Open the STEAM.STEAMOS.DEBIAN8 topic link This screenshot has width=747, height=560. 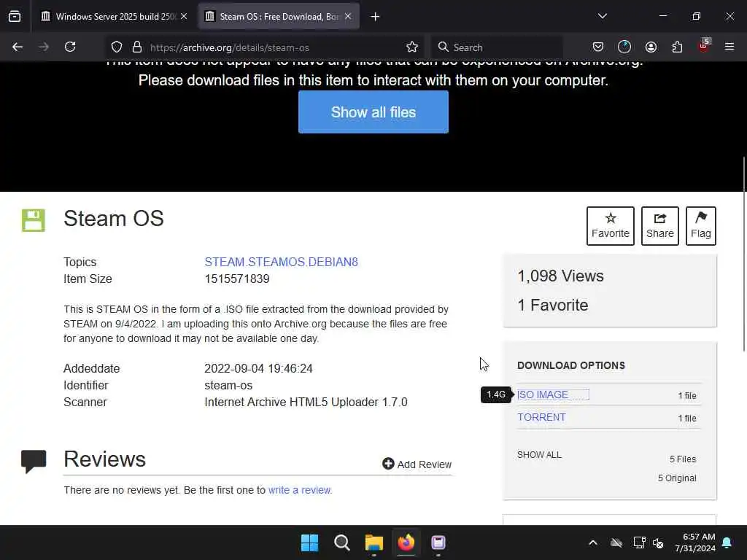(x=281, y=262)
